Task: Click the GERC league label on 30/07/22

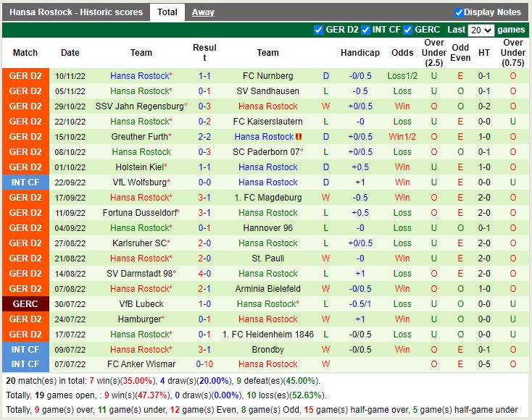Action: tap(25, 304)
